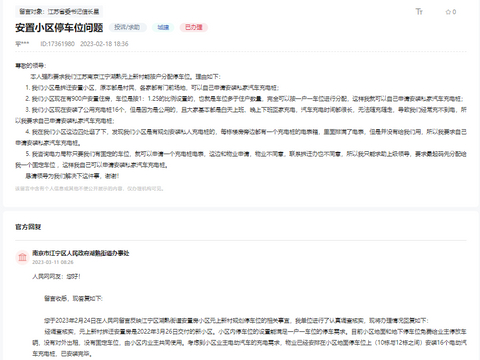Select the 投诉/求助 category tag
This screenshot has width=480, height=360.
[x=127, y=27]
